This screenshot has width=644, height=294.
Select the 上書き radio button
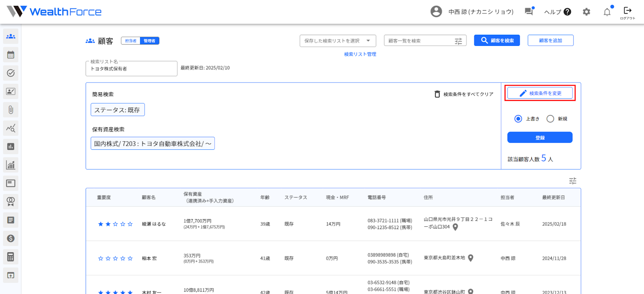[x=518, y=119]
